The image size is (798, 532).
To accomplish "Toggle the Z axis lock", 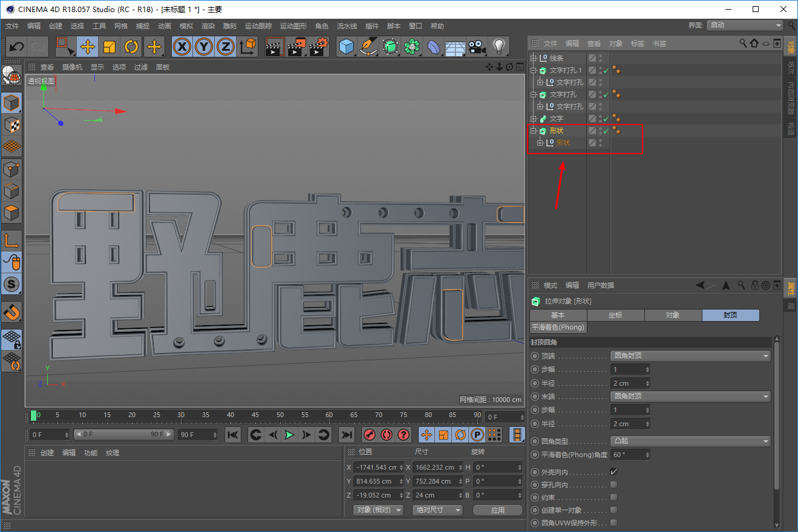I will (x=226, y=47).
